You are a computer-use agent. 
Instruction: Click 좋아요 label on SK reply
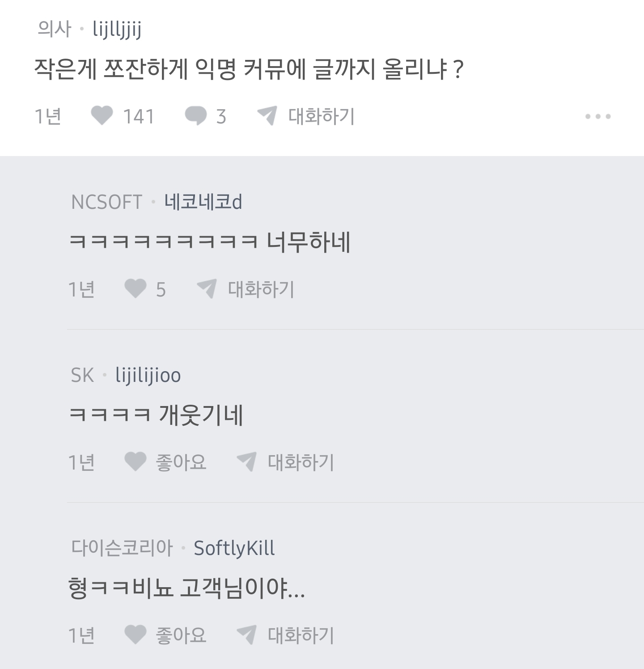click(181, 462)
